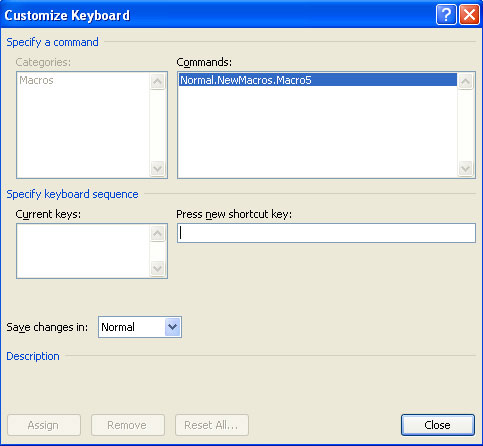Select Macros in the Categories list
Viewport: 483px width, 446px height.
point(36,80)
